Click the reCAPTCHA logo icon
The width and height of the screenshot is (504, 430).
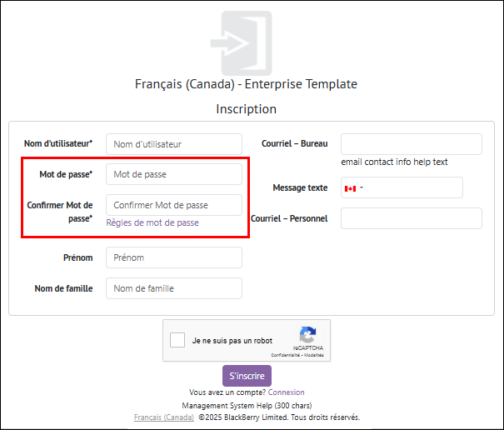click(307, 335)
